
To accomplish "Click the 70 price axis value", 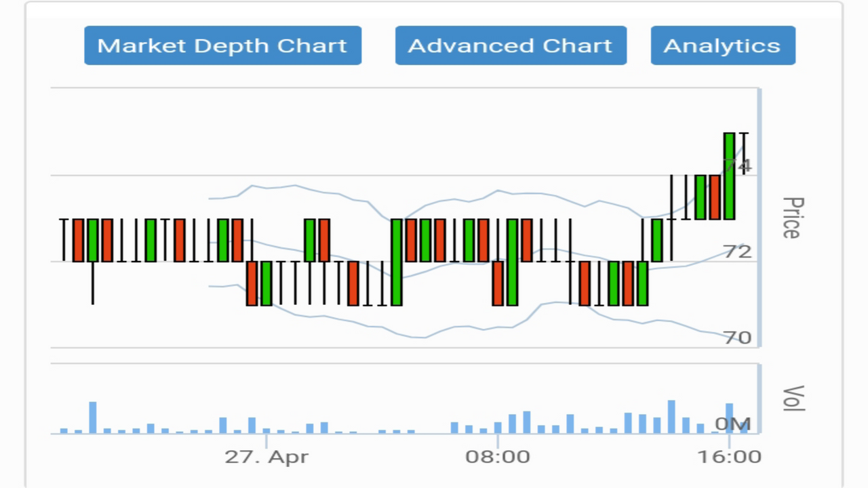I will click(x=737, y=338).
